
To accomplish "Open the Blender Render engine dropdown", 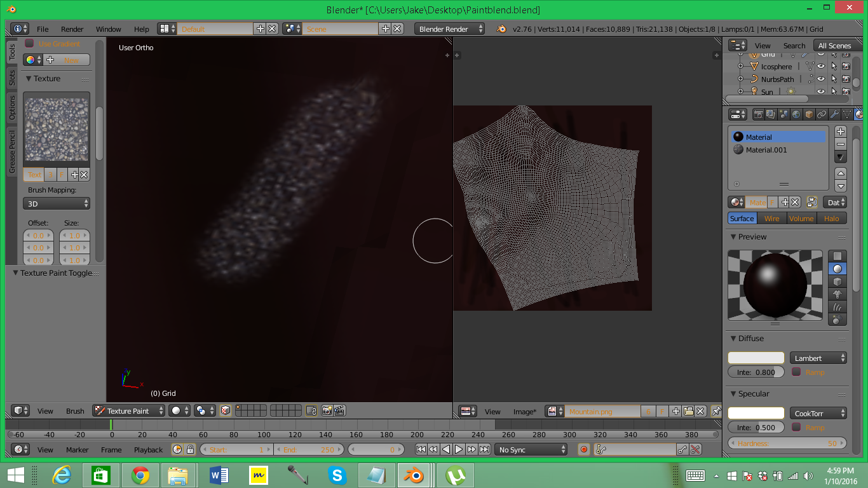I will (x=449, y=29).
